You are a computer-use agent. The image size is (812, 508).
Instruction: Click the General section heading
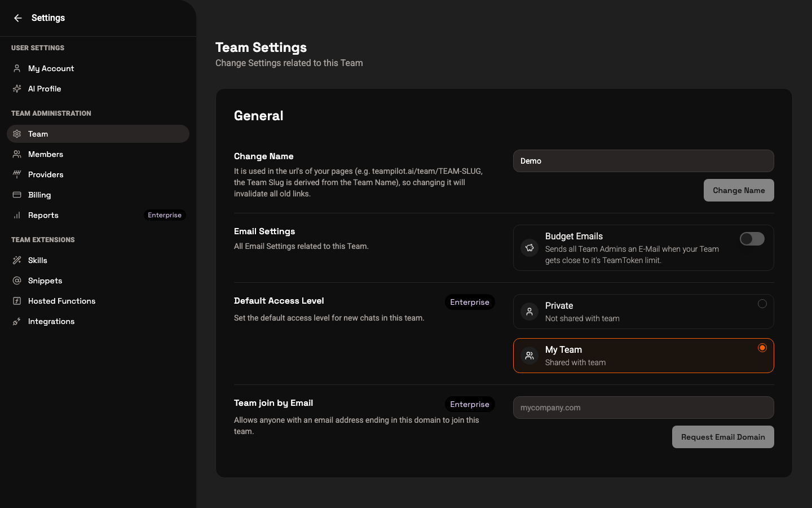(259, 116)
